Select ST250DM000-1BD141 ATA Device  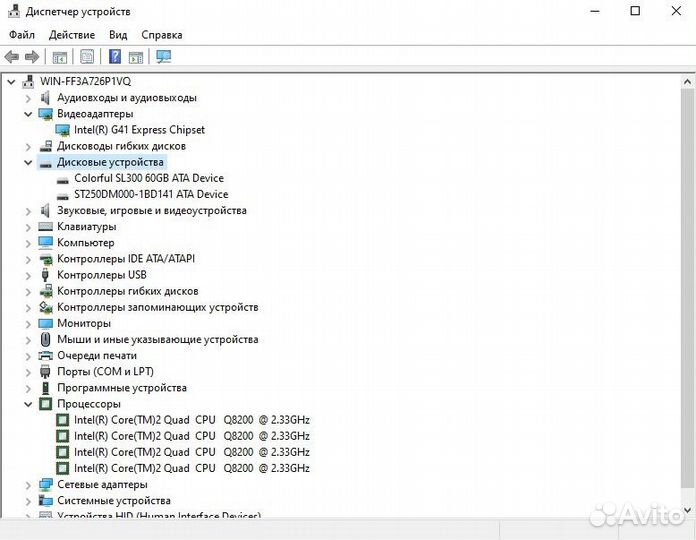151,194
